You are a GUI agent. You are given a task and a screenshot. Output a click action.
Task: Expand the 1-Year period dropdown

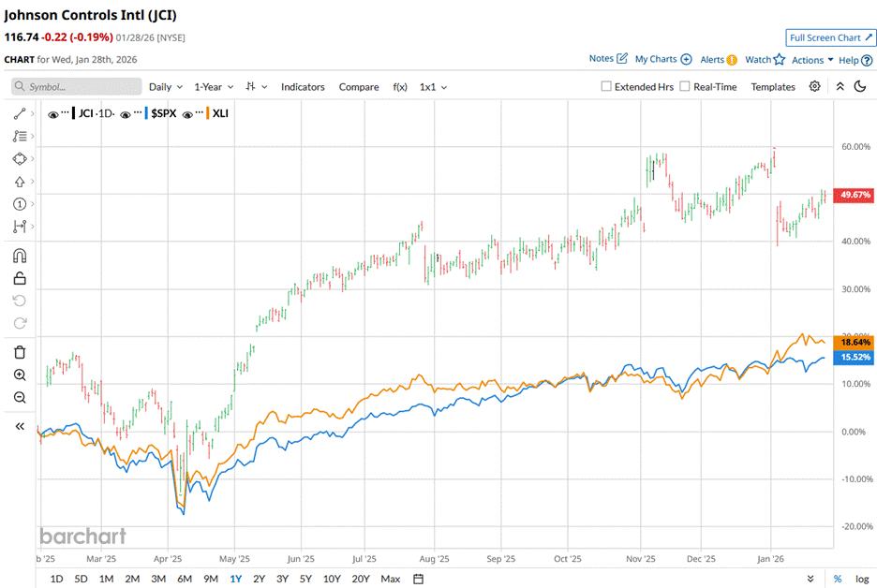213,86
